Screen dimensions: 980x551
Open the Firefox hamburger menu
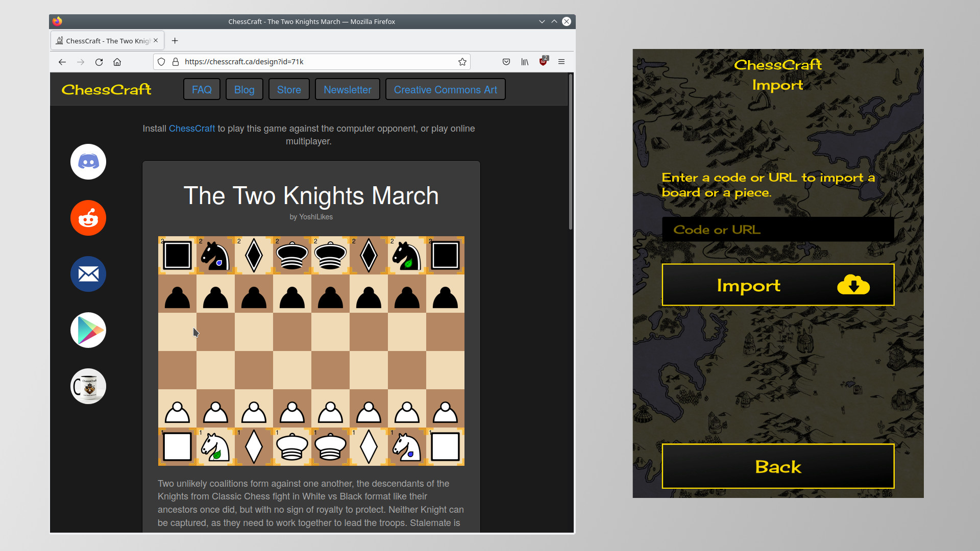(561, 62)
